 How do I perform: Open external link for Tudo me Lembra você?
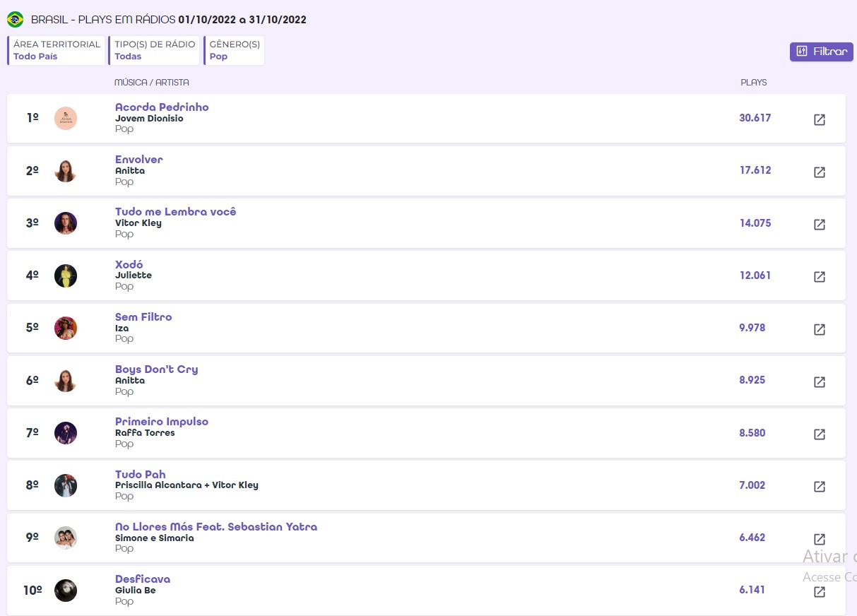(820, 224)
